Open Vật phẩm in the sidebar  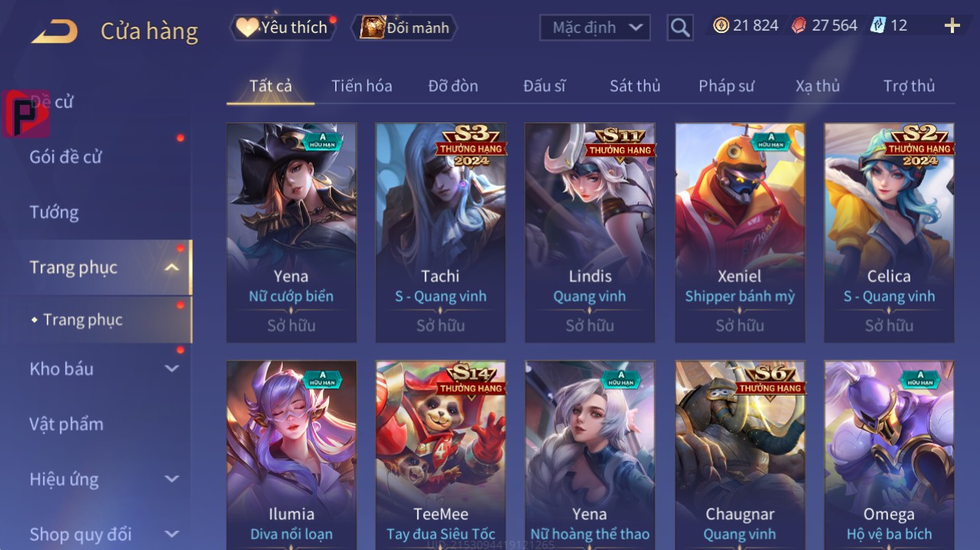(67, 424)
